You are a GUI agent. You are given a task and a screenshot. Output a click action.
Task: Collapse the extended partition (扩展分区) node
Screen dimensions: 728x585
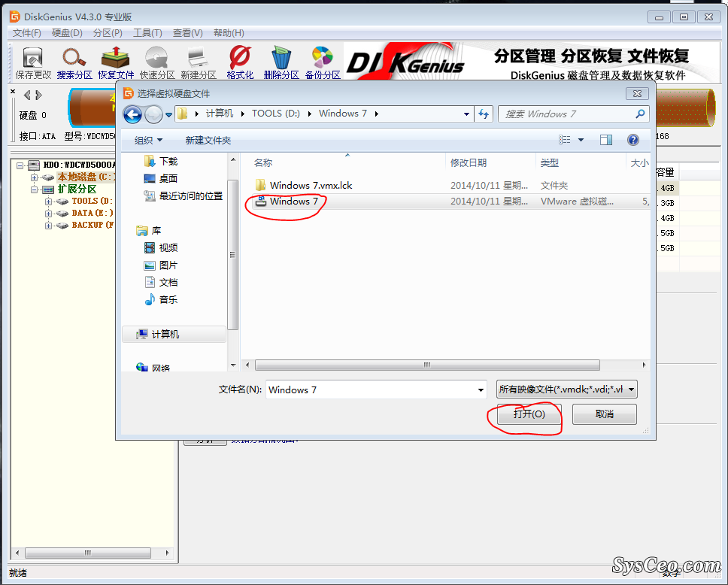pos(34,189)
